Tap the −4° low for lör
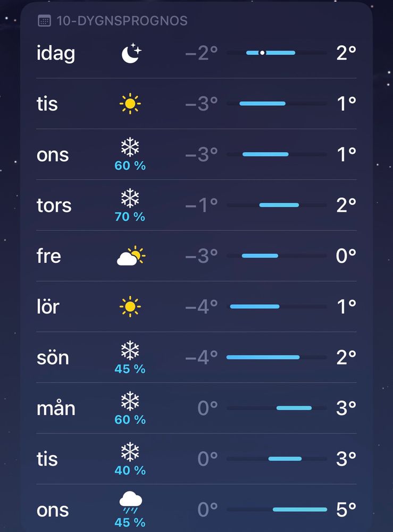The image size is (393, 532). [x=202, y=307]
